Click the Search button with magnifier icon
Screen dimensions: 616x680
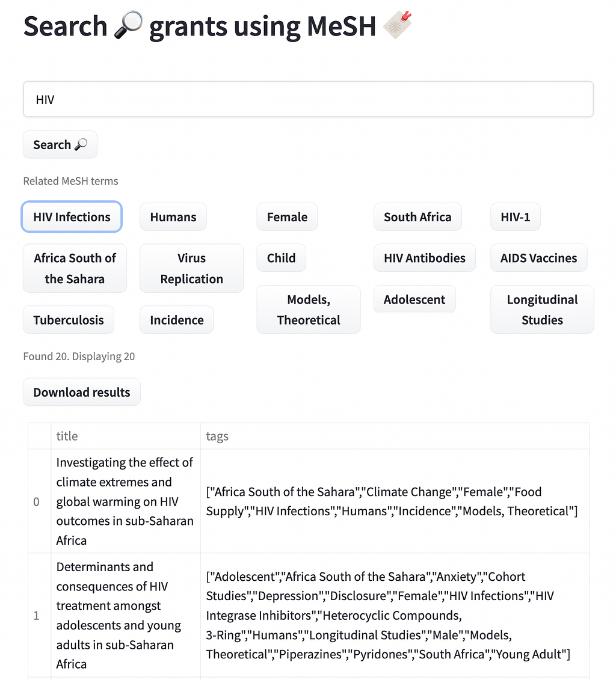tap(60, 145)
